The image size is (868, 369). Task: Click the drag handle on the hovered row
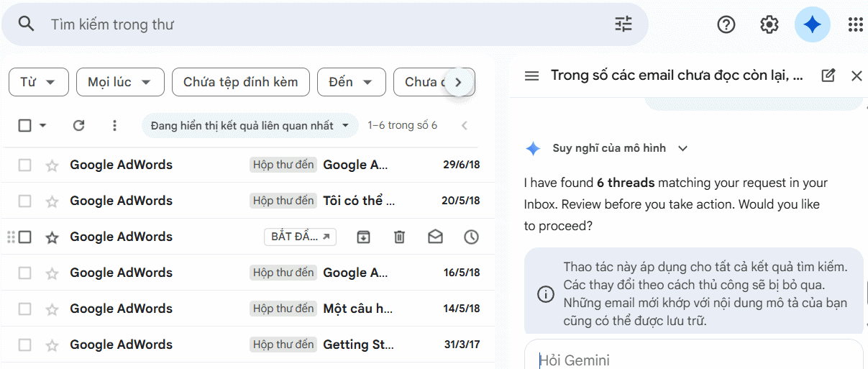11,237
